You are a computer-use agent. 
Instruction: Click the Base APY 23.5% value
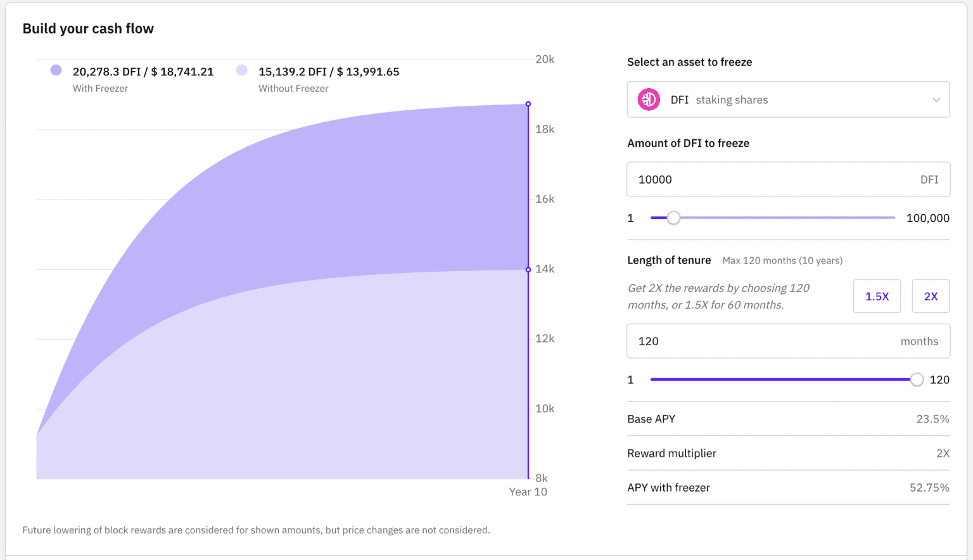932,419
